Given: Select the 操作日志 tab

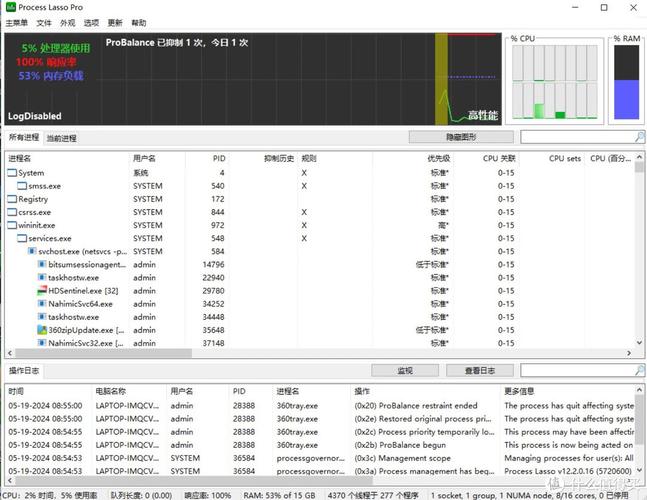Looking at the screenshot, I should point(24,371).
